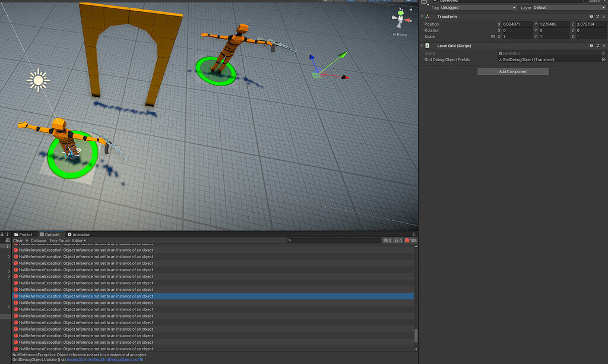Open the Level Grid script preset settings
608x364 pixels.
click(x=597, y=46)
